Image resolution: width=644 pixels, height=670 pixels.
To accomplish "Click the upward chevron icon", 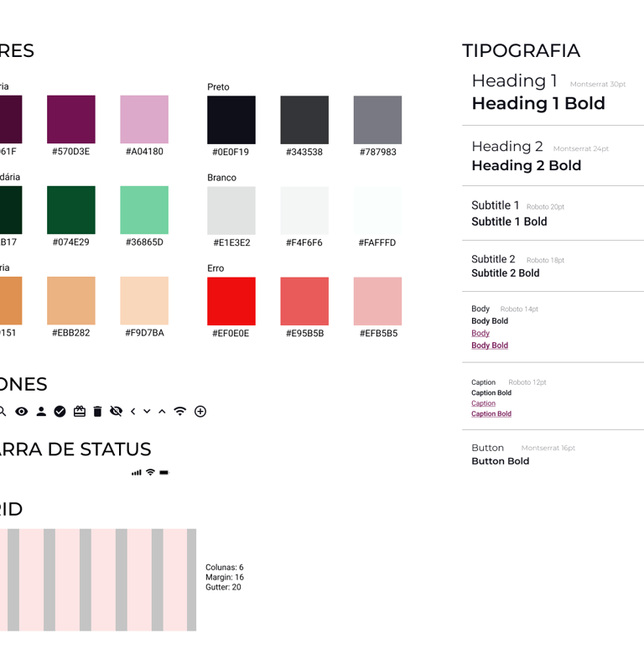I will (x=162, y=412).
